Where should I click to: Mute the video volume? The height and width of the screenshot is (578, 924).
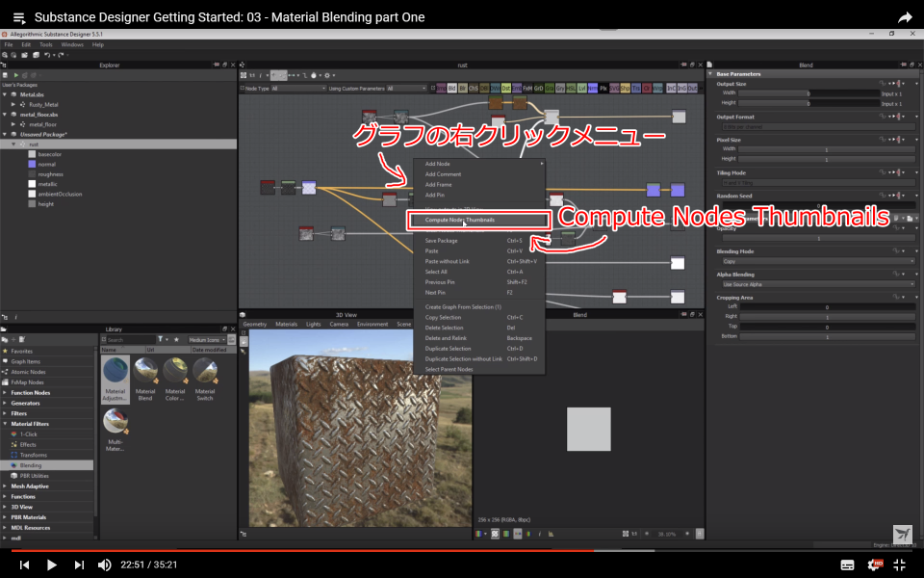[104, 565]
